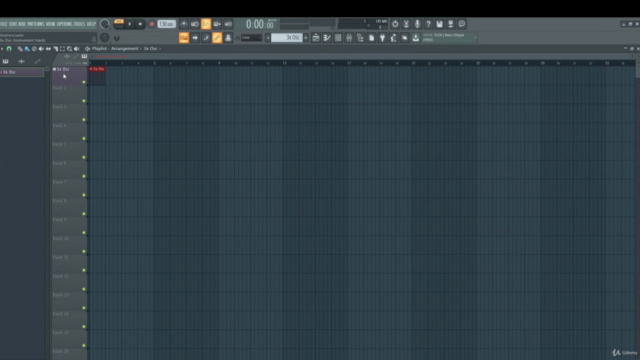
Task: Click the circular arrow undo history icon
Action: coord(395,24)
